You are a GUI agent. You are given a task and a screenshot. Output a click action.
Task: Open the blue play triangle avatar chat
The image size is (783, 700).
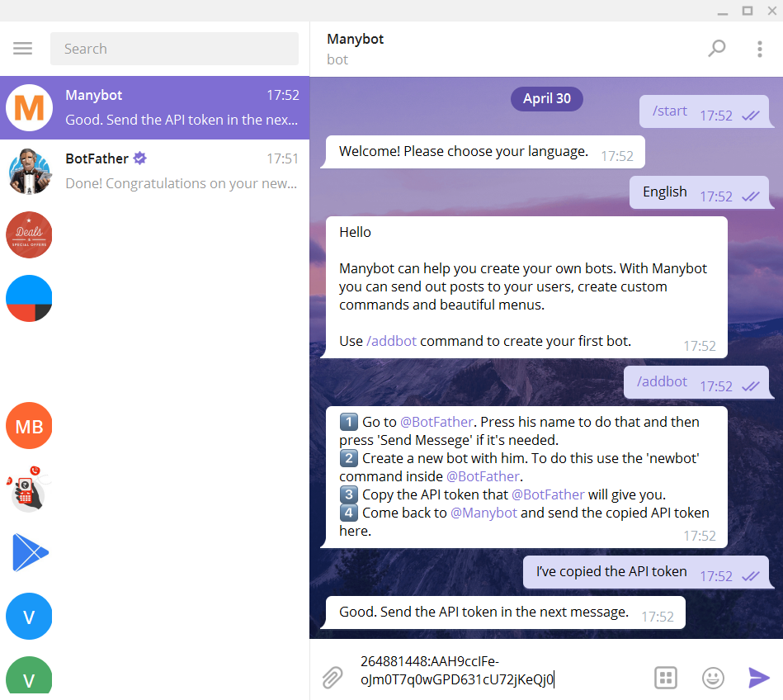click(x=29, y=552)
